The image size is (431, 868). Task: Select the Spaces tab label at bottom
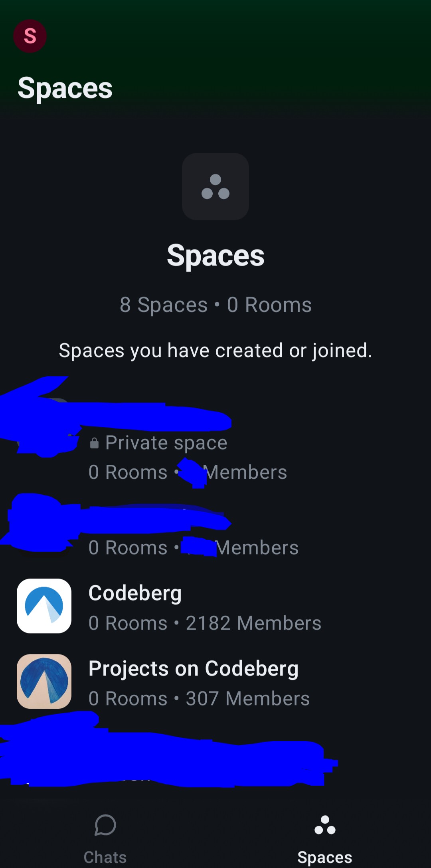click(x=325, y=857)
